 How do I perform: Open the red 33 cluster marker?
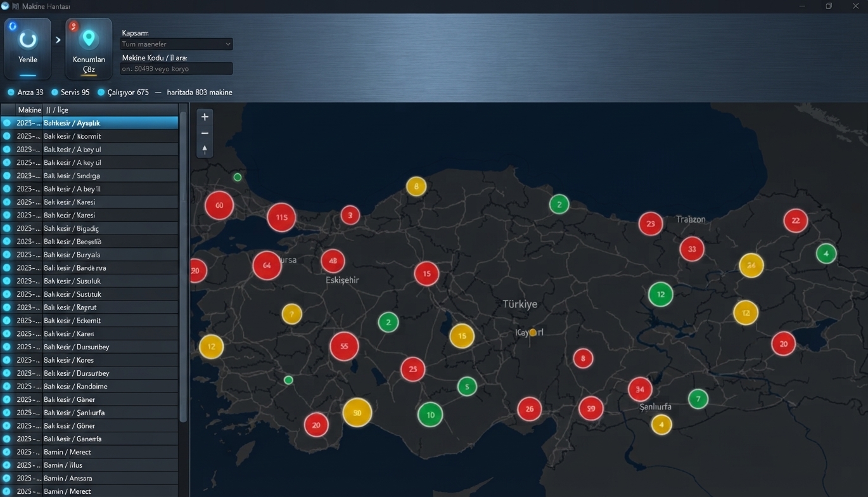(692, 249)
